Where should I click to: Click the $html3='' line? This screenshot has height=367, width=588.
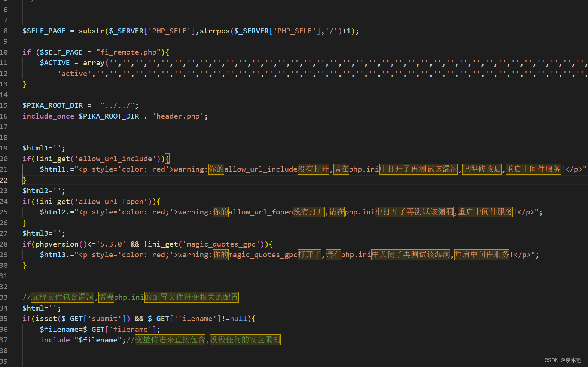pyautogui.click(x=44, y=233)
